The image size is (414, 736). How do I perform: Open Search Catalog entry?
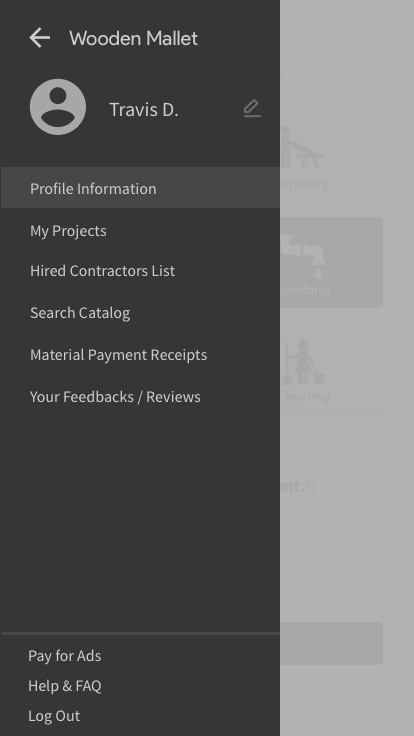(x=140, y=313)
